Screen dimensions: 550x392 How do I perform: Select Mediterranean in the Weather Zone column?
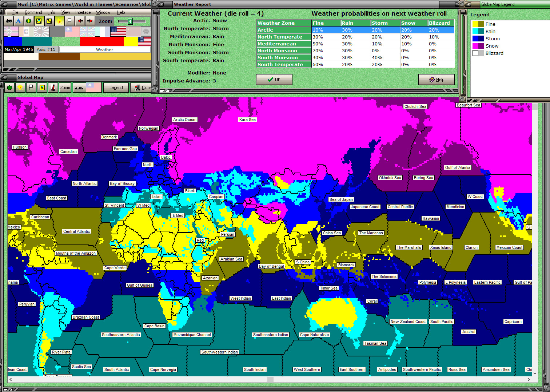(x=284, y=44)
